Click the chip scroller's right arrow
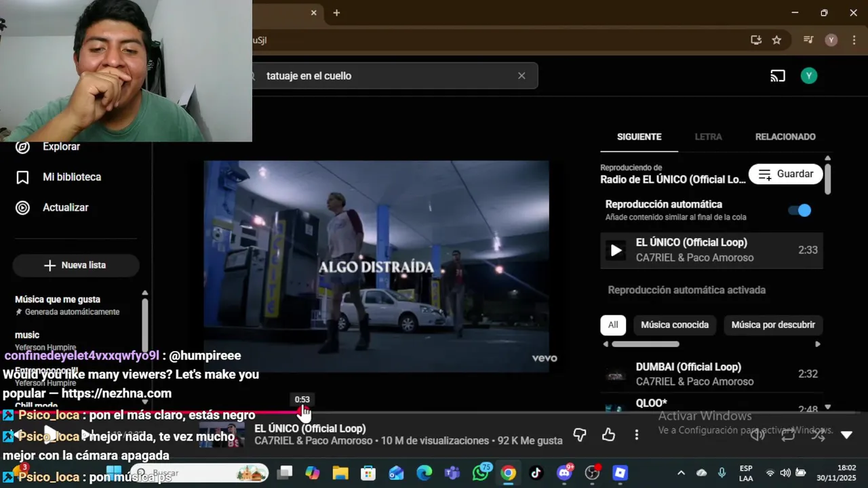 [x=817, y=344]
